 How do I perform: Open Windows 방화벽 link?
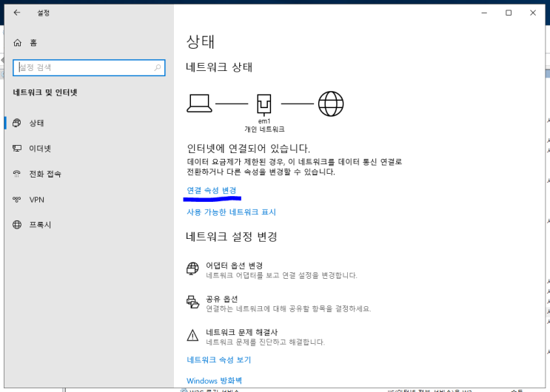point(215,381)
